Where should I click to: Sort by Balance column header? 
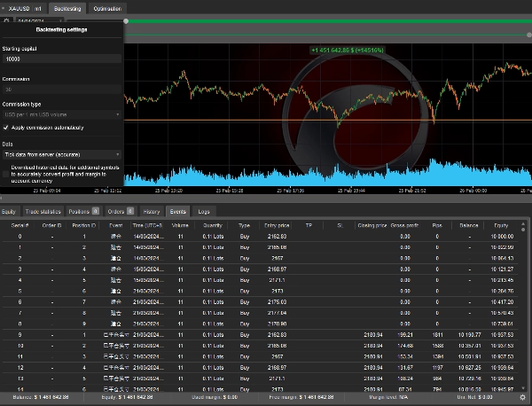point(468,225)
